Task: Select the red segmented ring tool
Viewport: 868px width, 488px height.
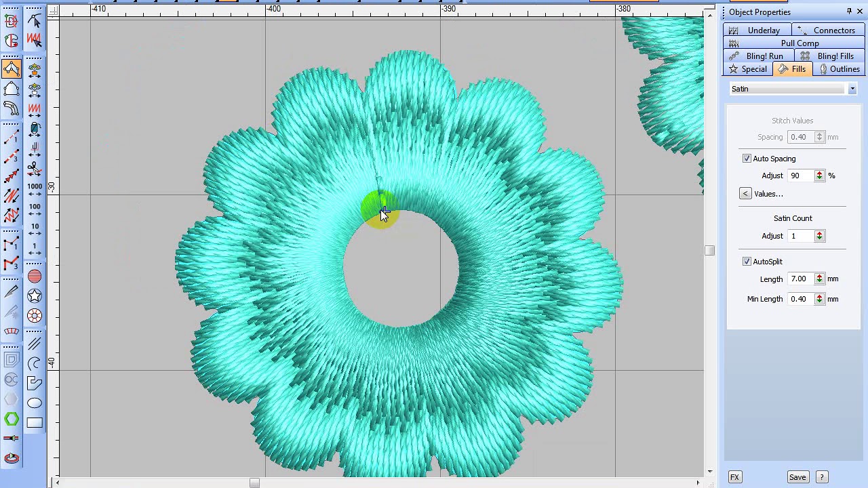Action: pos(35,316)
